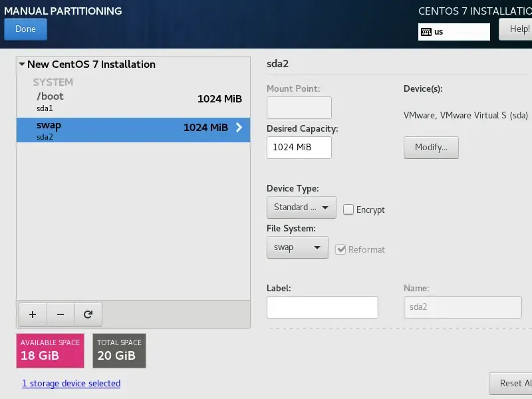Click VMware Virtual S (sda) device text
The width and height of the screenshot is (532, 399).
(465, 115)
